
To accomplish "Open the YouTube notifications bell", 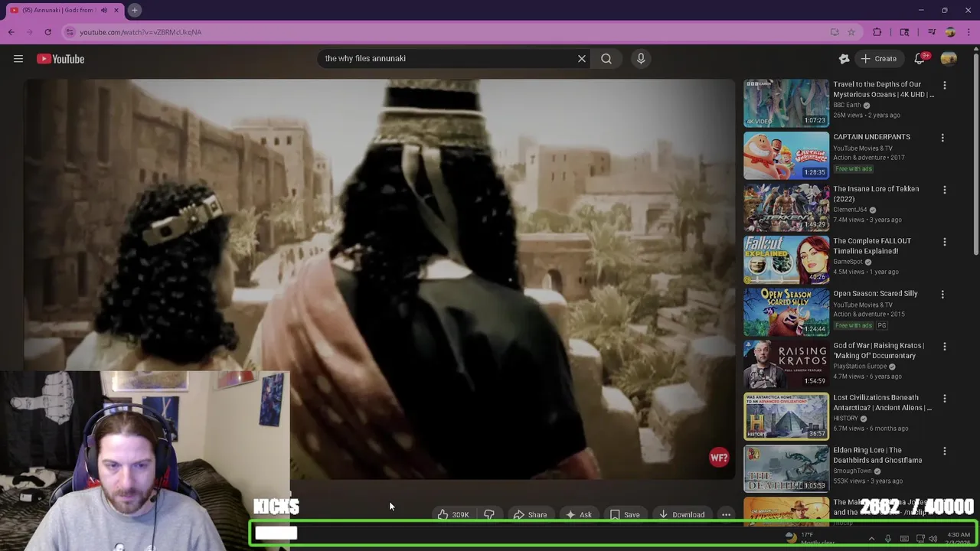I will coord(920,59).
